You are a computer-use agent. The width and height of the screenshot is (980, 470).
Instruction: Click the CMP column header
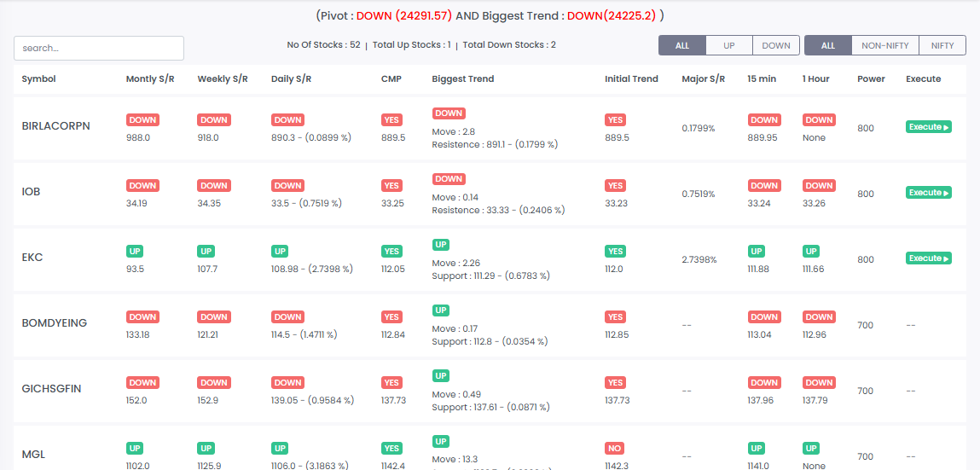(x=391, y=79)
